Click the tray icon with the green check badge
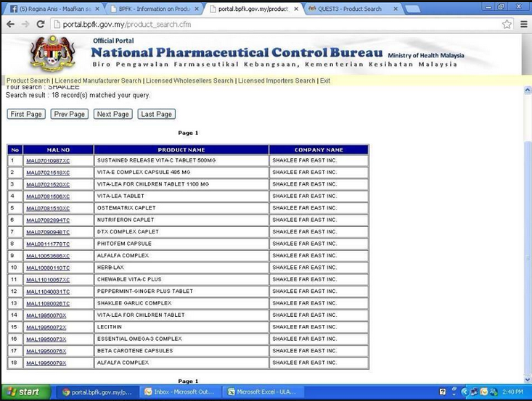532x401 pixels. (494, 392)
